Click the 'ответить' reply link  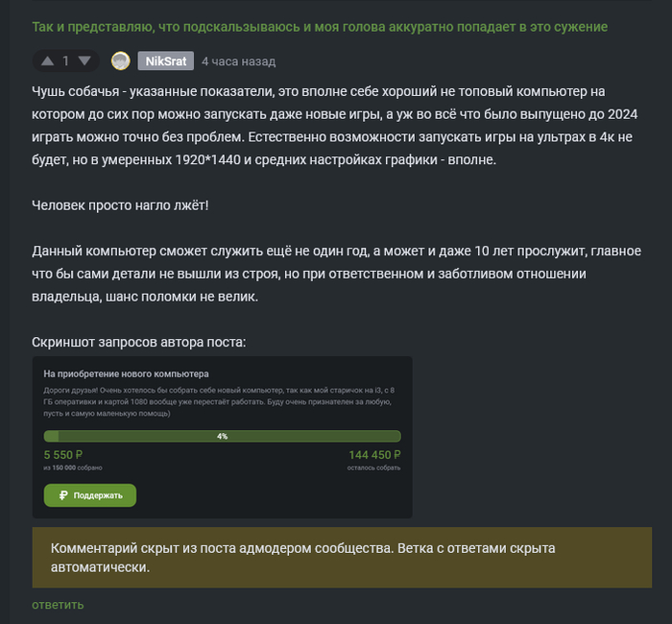point(58,605)
